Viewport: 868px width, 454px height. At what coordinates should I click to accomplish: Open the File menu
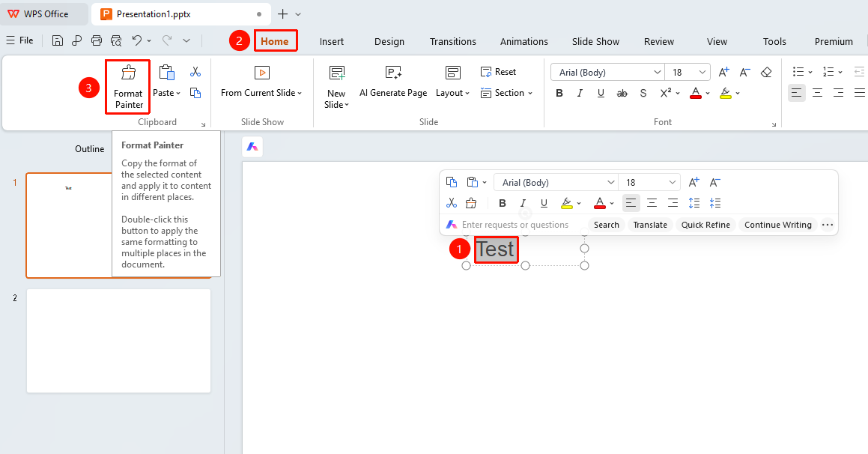tap(20, 40)
